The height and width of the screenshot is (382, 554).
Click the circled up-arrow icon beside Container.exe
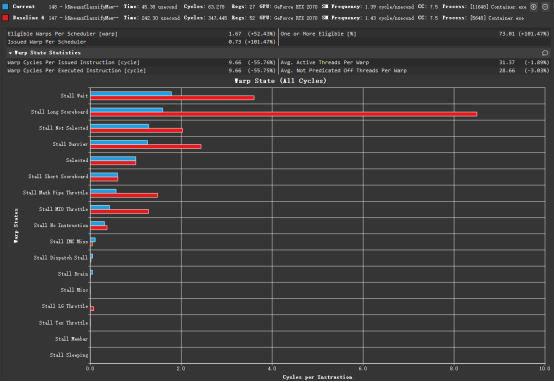534,7
